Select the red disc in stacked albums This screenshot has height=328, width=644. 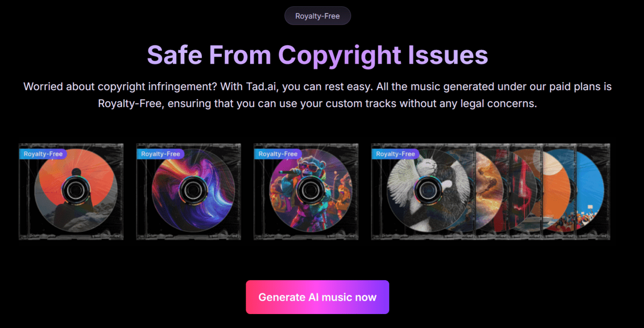tap(523, 192)
